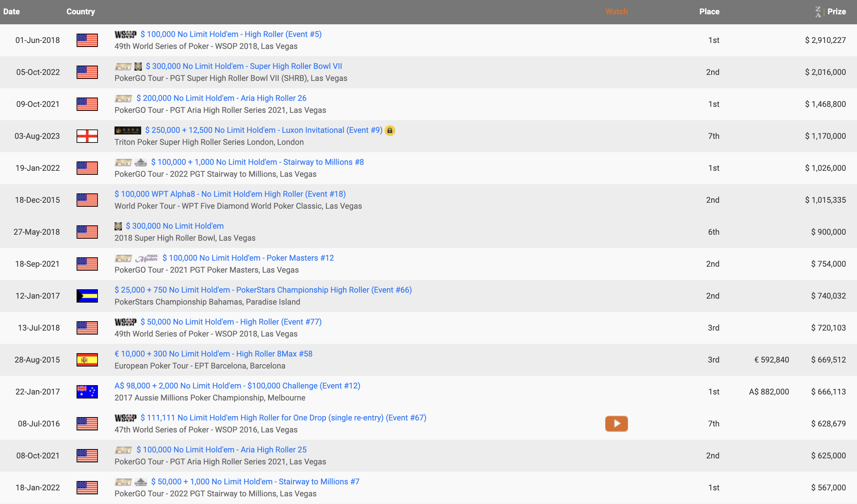Click the orange Watch column header

tap(616, 12)
